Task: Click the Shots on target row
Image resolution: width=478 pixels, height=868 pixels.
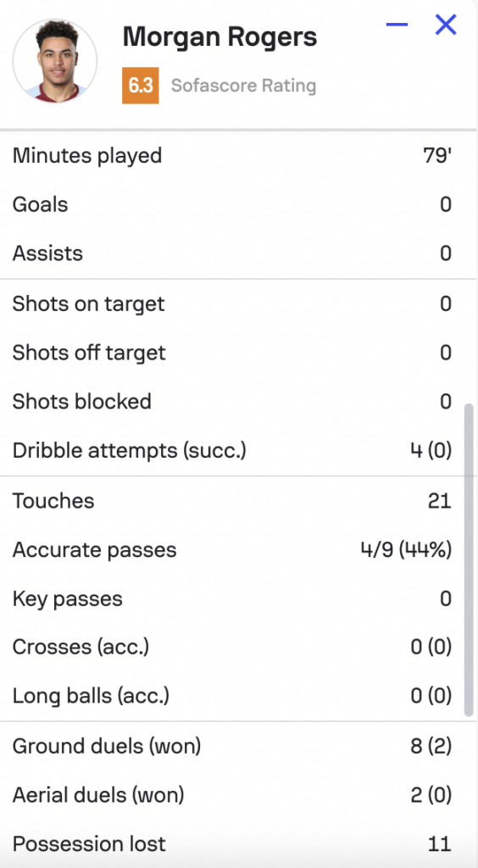Action: (232, 303)
